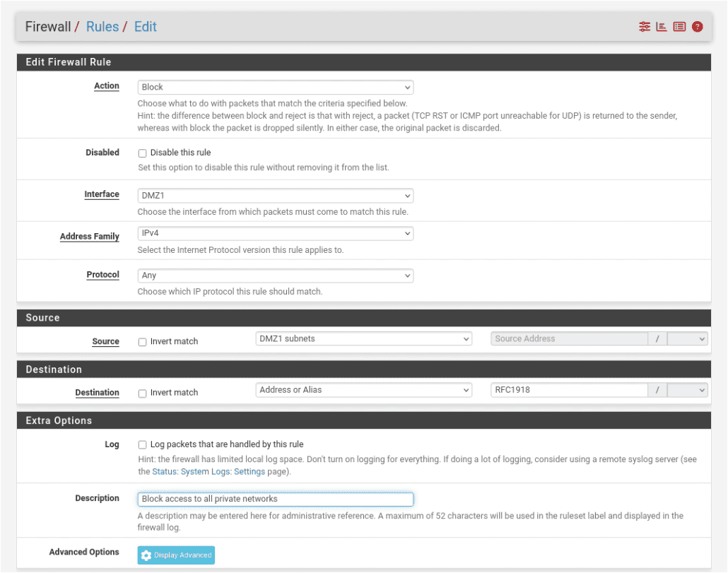Open the Destination subnet mask dropdown
Image resolution: width=728 pixels, height=573 pixels.
687,390
